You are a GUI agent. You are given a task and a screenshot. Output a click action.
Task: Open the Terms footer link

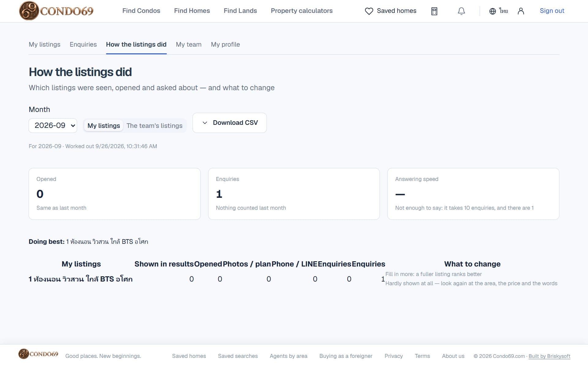coord(422,356)
